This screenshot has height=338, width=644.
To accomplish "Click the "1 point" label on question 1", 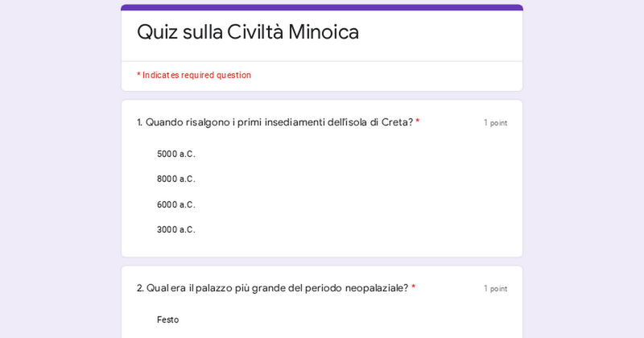I will (x=495, y=123).
